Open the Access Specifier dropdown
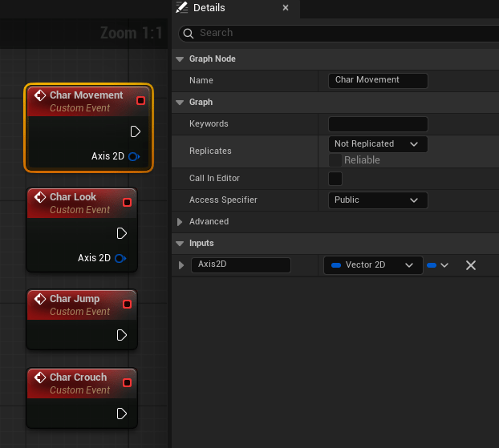Screen dimensions: 499x448 pyautogui.click(x=377, y=200)
